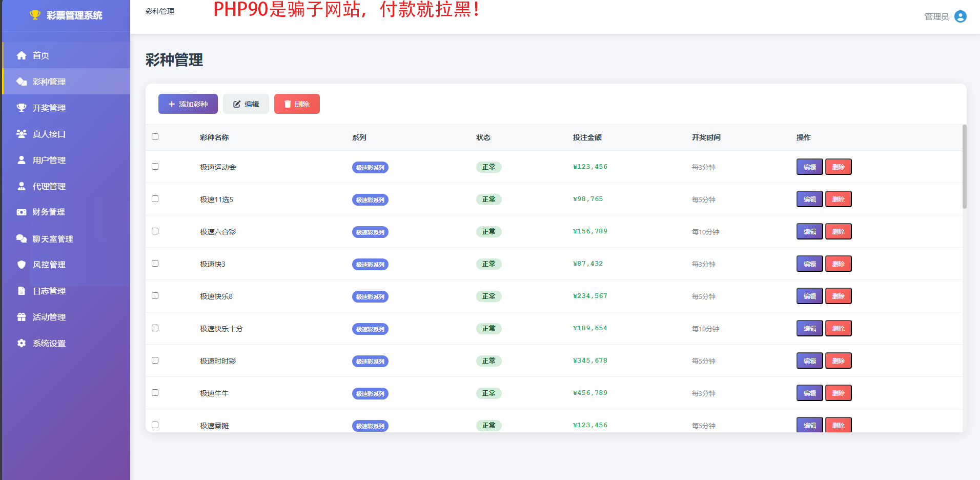Click the table's vertical scrollbar
The image size is (980, 480).
pos(964,167)
